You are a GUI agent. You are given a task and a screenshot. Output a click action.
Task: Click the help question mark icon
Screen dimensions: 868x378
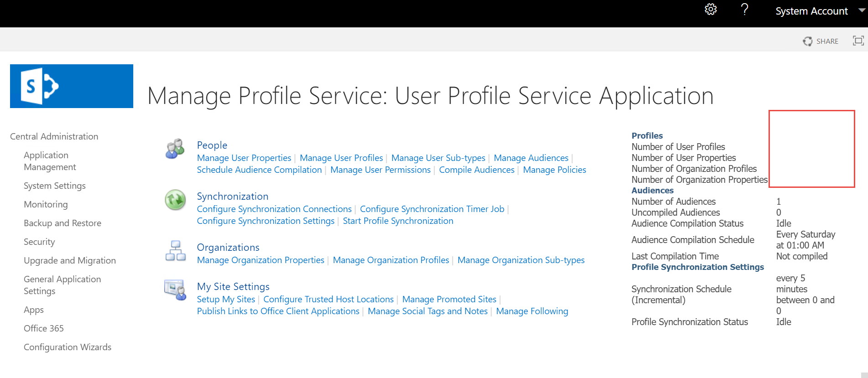pos(745,9)
